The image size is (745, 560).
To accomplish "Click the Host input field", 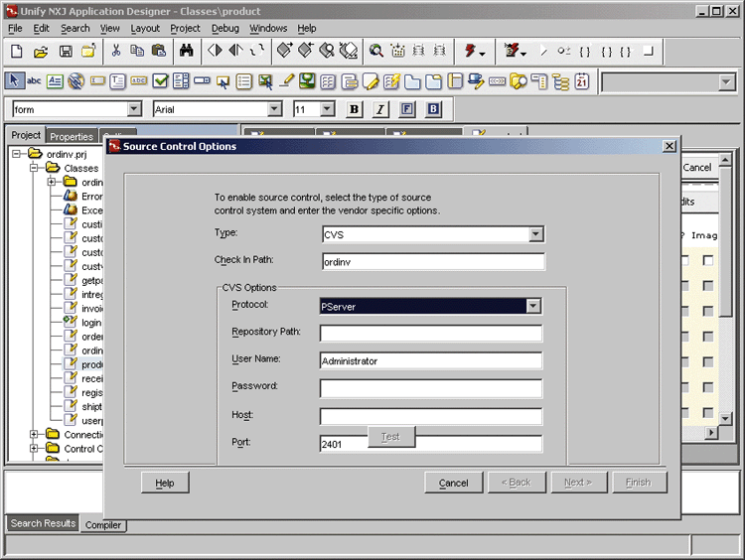I will coord(431,416).
